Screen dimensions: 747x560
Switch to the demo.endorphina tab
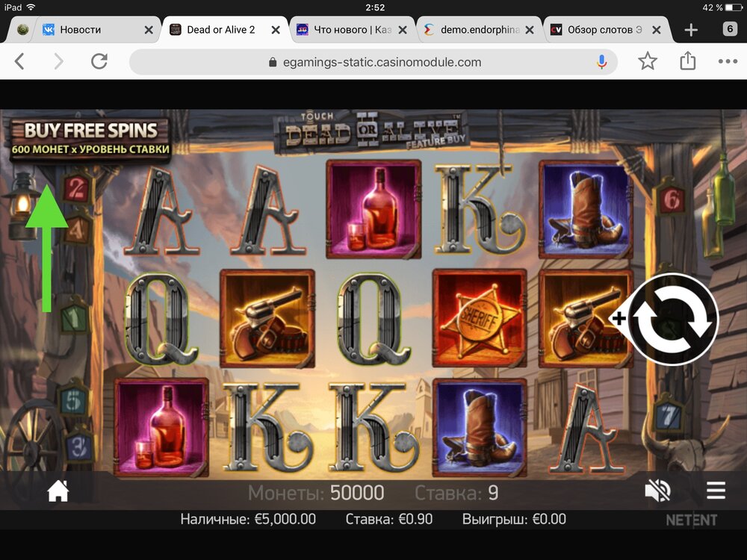pos(479,30)
